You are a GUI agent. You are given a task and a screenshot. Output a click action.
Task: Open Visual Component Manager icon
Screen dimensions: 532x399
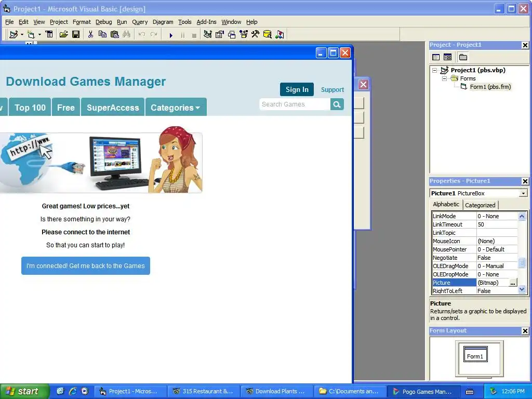pos(280,34)
